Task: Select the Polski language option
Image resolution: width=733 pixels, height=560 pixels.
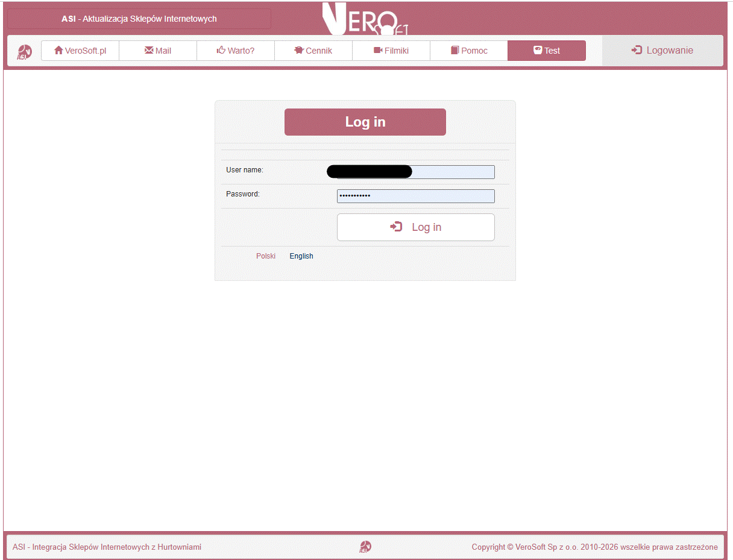Action: point(266,256)
